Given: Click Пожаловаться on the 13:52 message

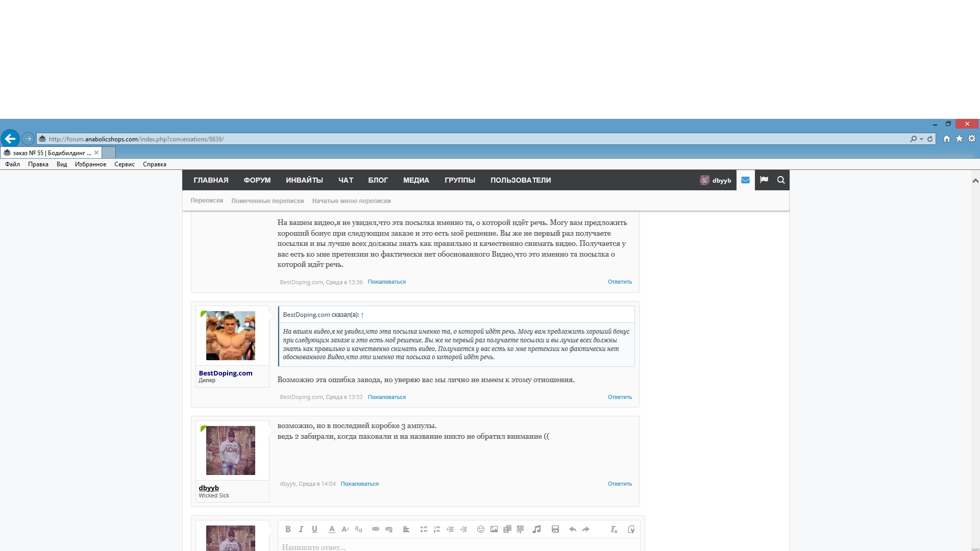Looking at the screenshot, I should coord(386,397).
